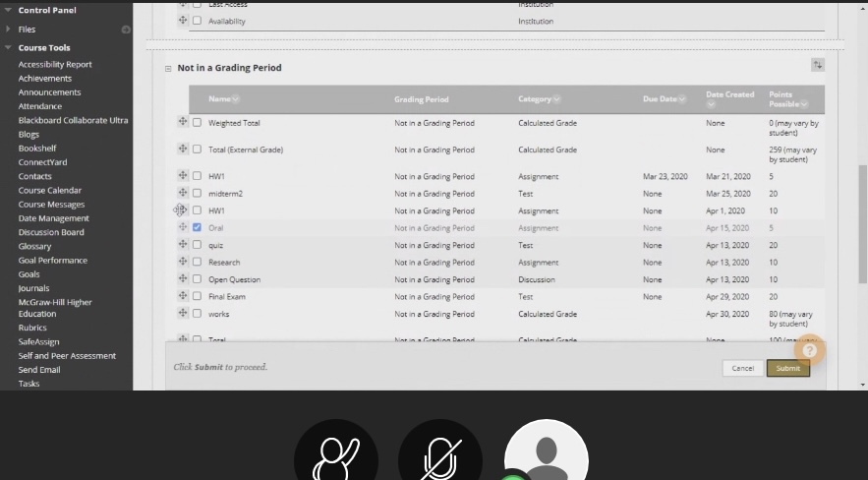Grab the move handle for works row
This screenshot has height=480, width=868.
click(x=183, y=312)
